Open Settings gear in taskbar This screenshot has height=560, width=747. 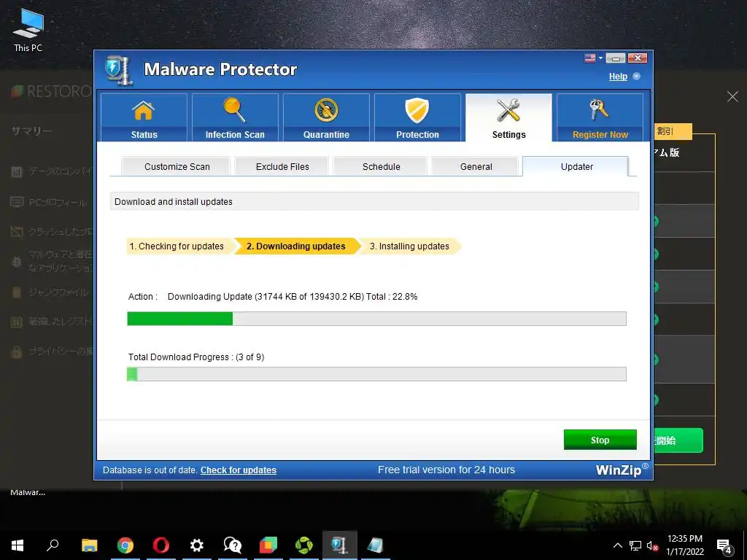coord(197,545)
